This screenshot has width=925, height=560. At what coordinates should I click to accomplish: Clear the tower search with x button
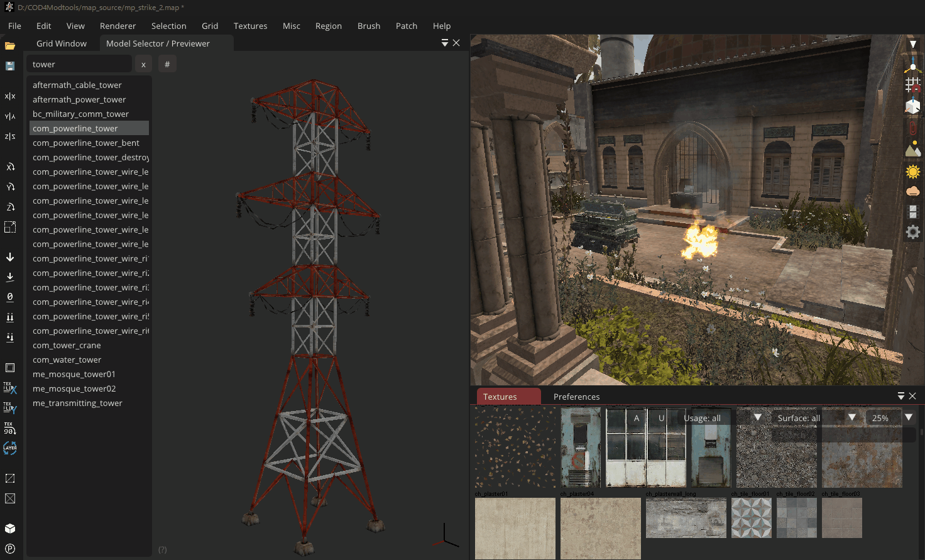[x=143, y=64]
